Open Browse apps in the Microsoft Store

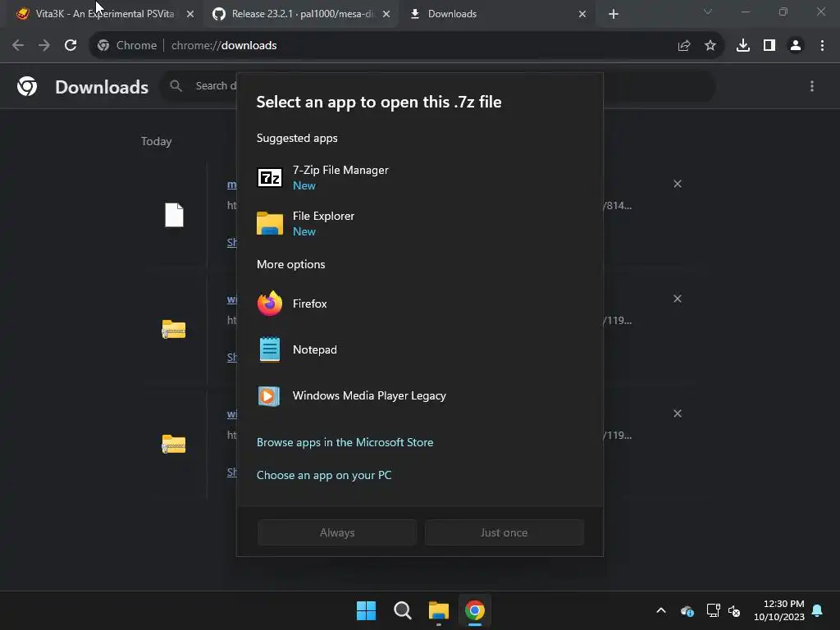tap(345, 442)
